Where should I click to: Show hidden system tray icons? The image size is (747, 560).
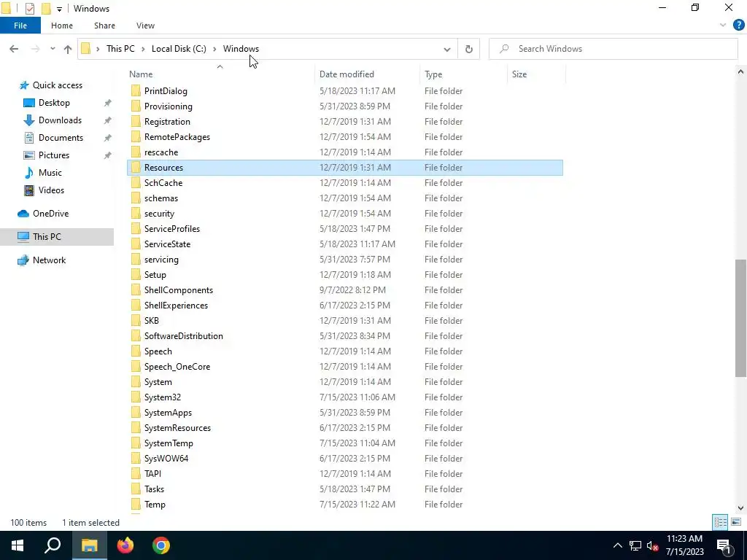pos(617,545)
